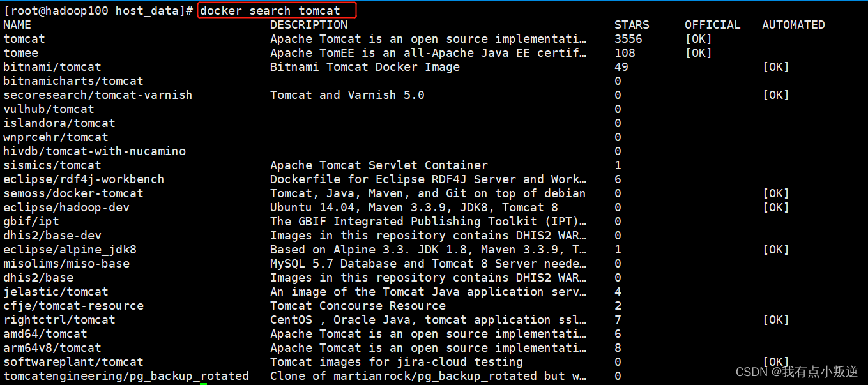Select the 'amd64/tomcat' entry
The width and height of the screenshot is (868, 385).
(45, 334)
